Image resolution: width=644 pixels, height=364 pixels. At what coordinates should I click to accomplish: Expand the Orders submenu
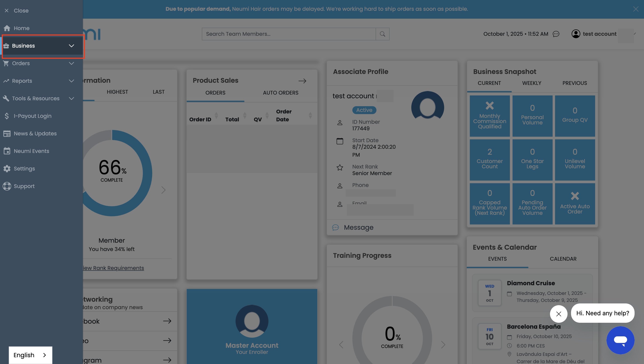click(x=71, y=63)
